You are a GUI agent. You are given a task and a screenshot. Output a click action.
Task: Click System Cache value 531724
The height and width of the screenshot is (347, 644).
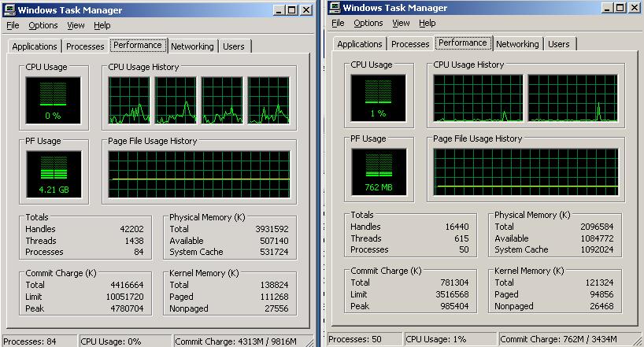coord(274,252)
